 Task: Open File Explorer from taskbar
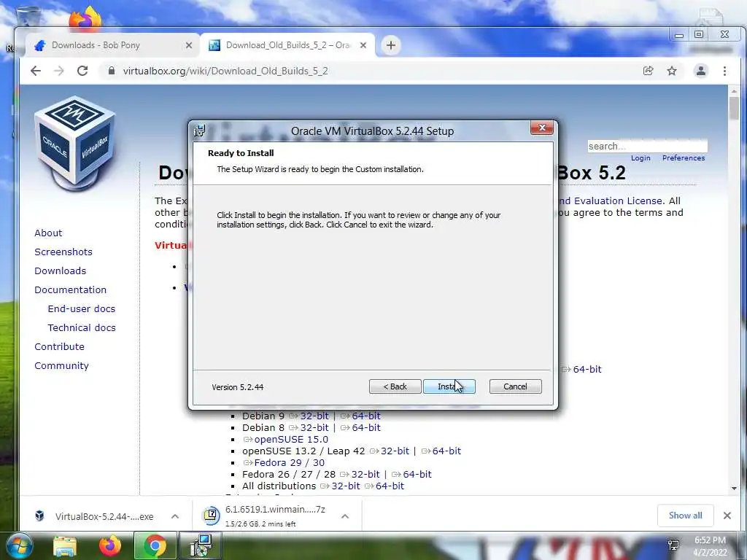pyautogui.click(x=65, y=545)
